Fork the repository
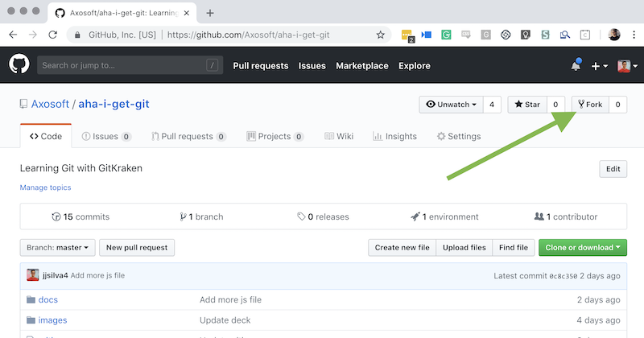The height and width of the screenshot is (338, 644). click(589, 105)
